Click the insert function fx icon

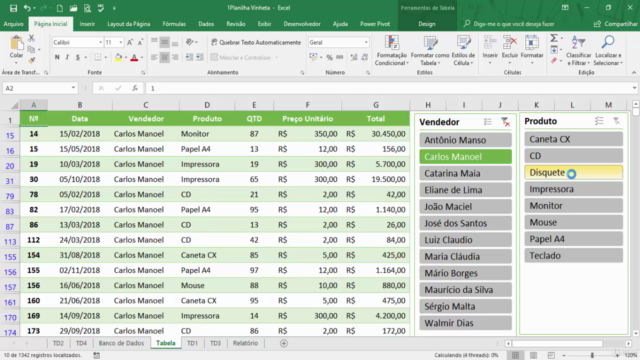[x=135, y=88]
